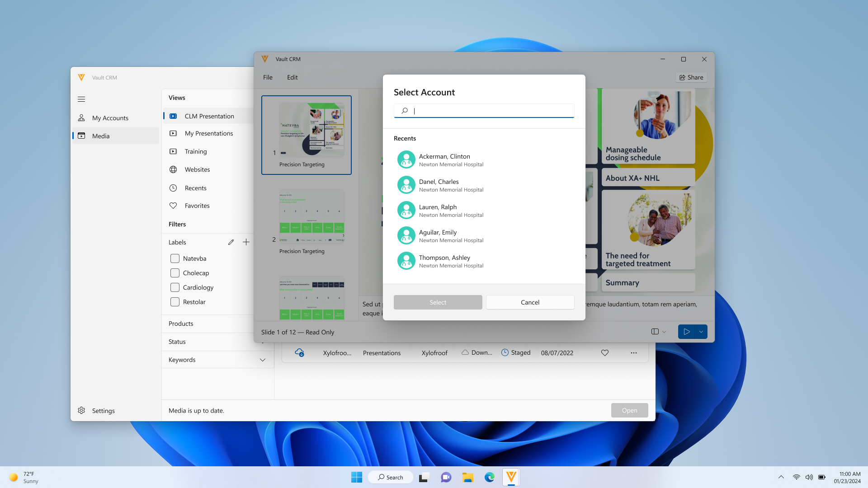Expand the Keywords filter section
The width and height of the screenshot is (868, 488).
[x=262, y=360]
